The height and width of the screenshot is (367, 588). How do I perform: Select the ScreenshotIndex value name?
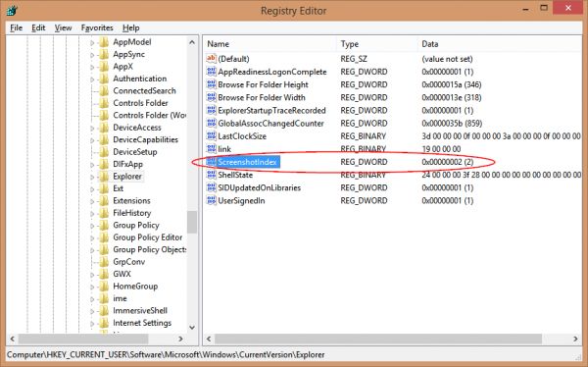coord(248,162)
